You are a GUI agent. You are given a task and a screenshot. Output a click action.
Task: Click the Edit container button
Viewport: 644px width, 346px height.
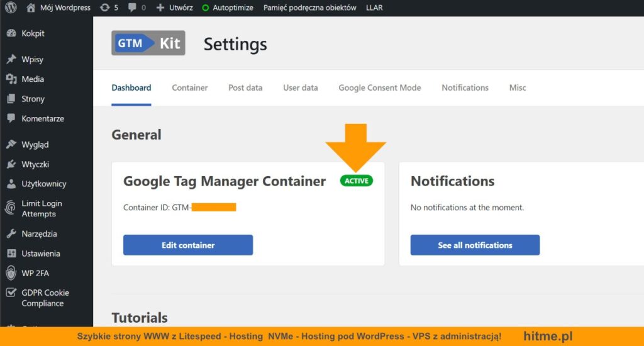click(188, 245)
